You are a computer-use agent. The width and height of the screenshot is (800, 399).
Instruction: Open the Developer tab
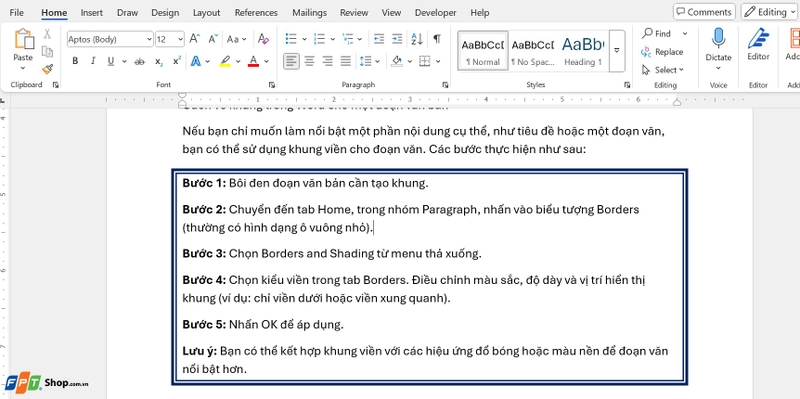[x=436, y=13]
